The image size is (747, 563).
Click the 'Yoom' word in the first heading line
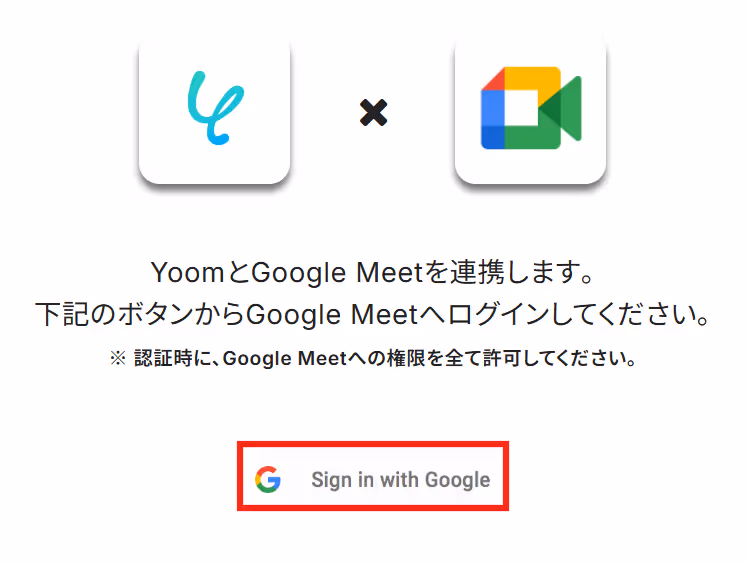click(188, 273)
